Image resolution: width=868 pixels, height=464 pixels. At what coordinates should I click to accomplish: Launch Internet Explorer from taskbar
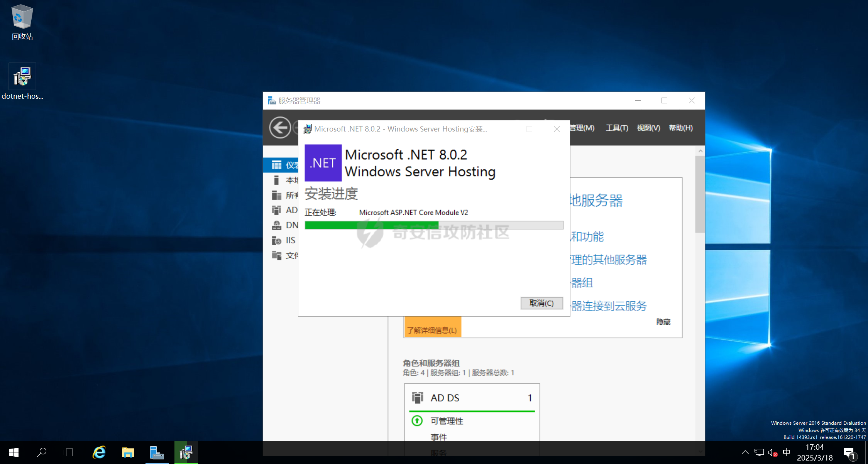pyautogui.click(x=99, y=452)
